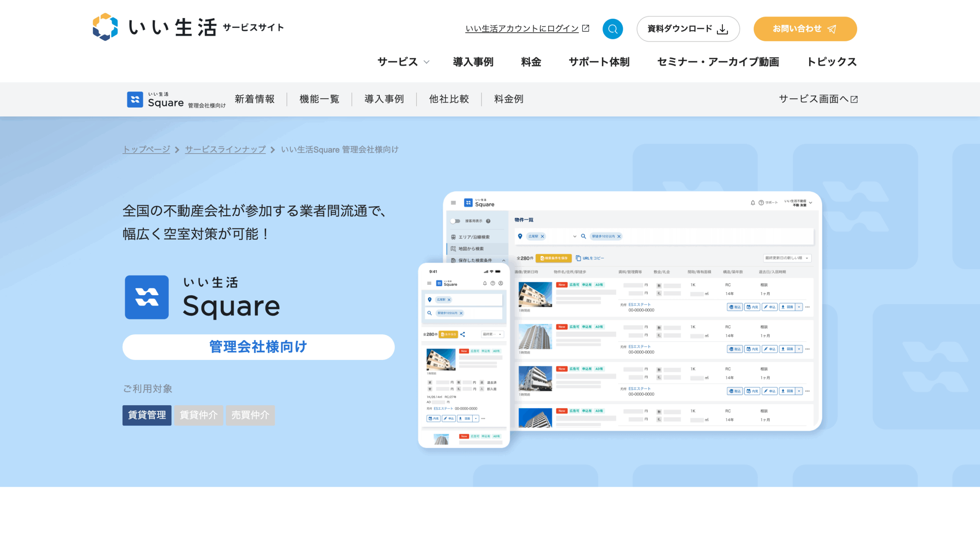The width and height of the screenshot is (980, 553).
Task: Expand the サービス menu chevron
Action: 426,62
